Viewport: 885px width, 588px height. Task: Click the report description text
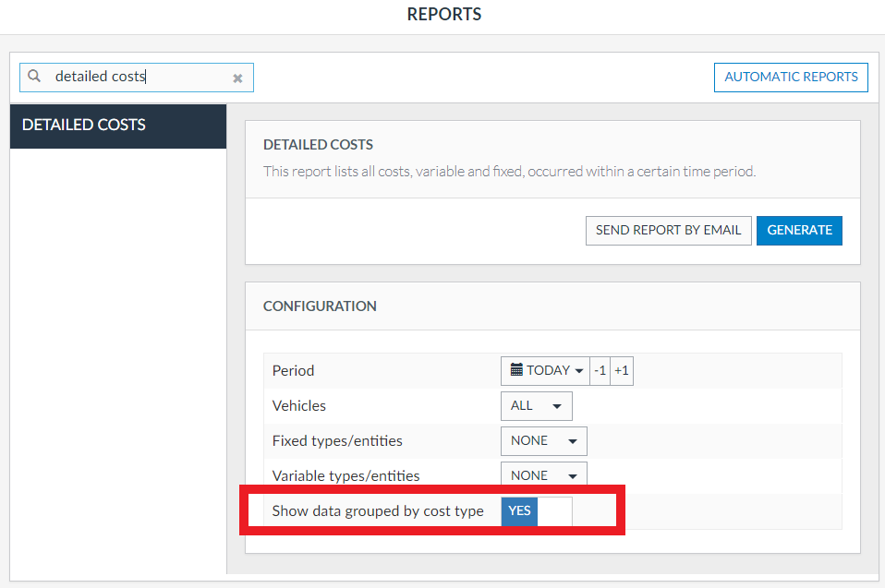(x=509, y=172)
